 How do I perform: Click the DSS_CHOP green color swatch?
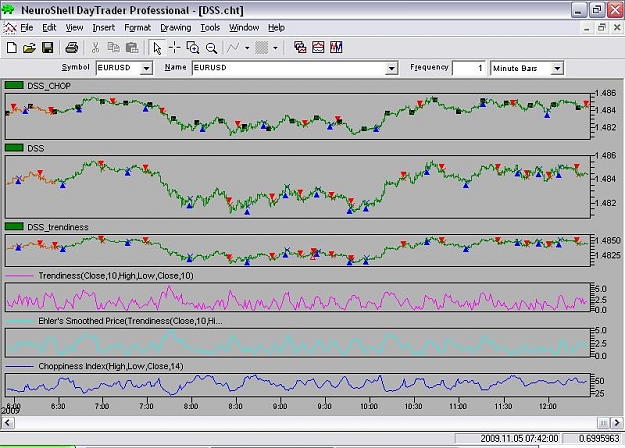point(14,85)
